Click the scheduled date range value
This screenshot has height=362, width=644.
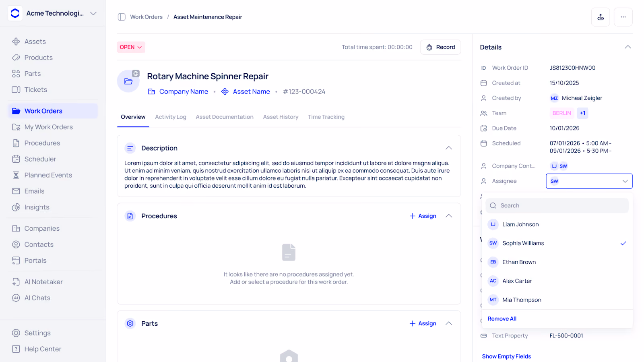(580, 147)
